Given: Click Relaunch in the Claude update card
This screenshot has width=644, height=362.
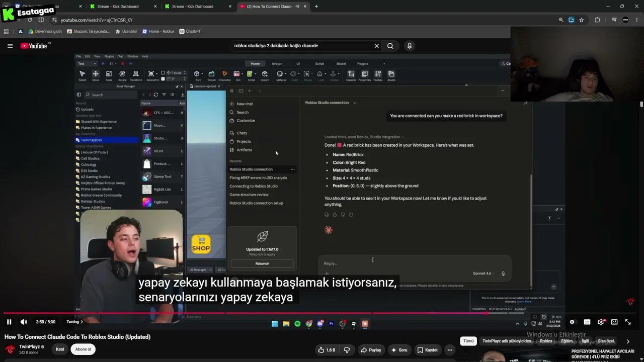Looking at the screenshot, I should (262, 263).
